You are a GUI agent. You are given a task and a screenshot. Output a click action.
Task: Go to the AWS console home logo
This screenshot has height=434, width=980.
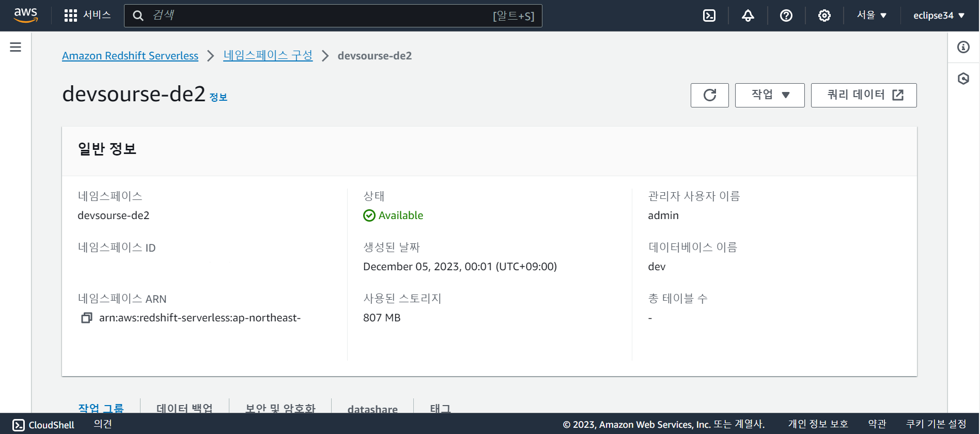click(26, 16)
